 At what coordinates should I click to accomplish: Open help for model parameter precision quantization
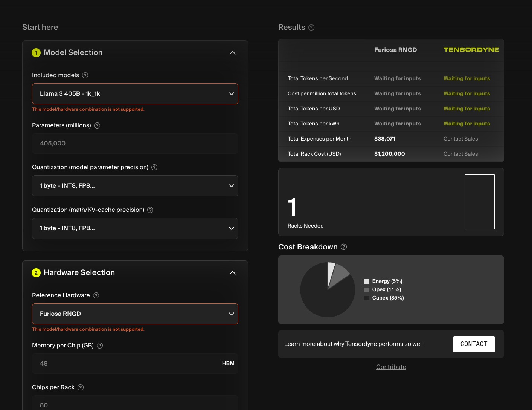pyautogui.click(x=154, y=167)
